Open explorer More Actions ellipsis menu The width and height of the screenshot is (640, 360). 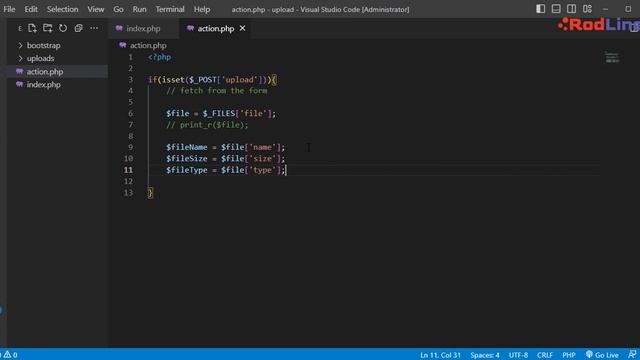coord(94,28)
